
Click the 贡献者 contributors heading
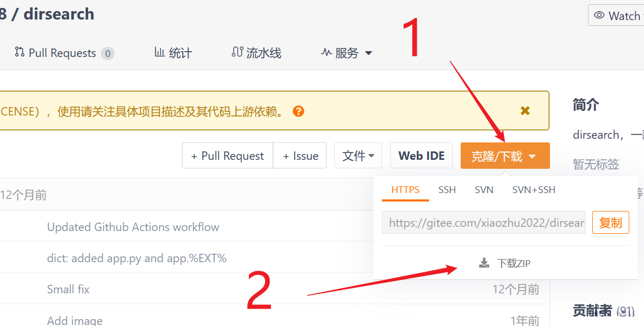pyautogui.click(x=592, y=311)
